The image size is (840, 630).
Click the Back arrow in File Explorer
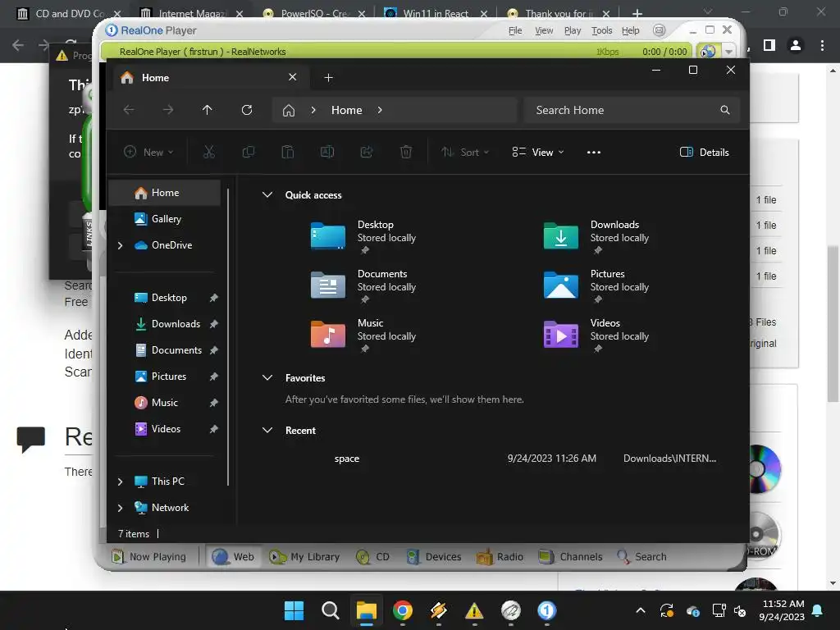(129, 110)
